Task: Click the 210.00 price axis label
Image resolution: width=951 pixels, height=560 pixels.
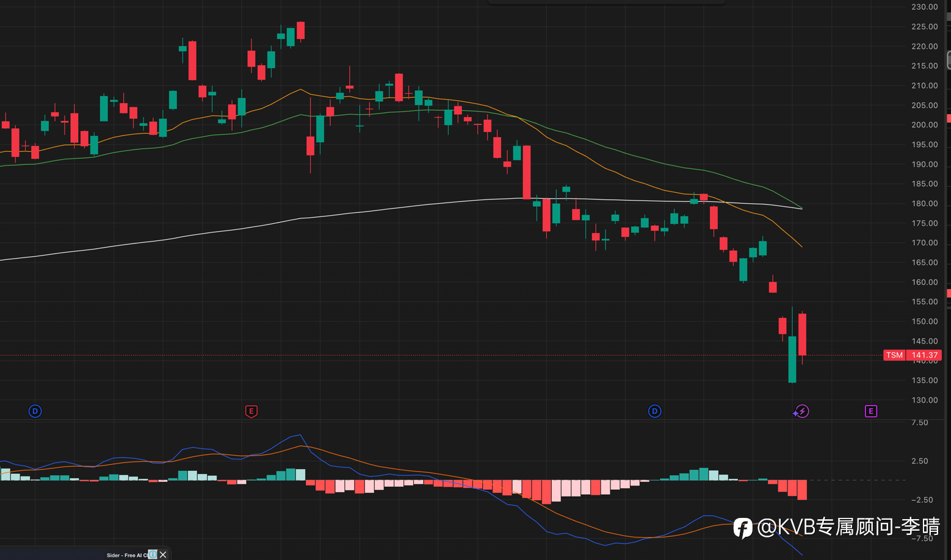Action: [x=924, y=85]
